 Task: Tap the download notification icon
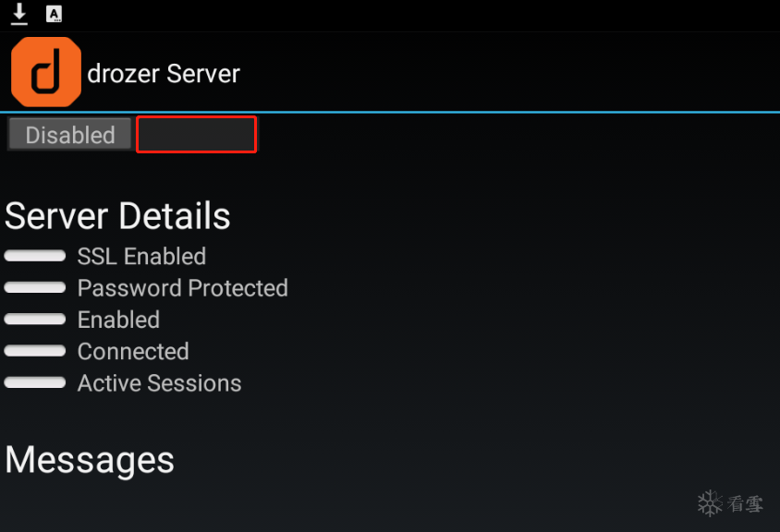pyautogui.click(x=19, y=14)
